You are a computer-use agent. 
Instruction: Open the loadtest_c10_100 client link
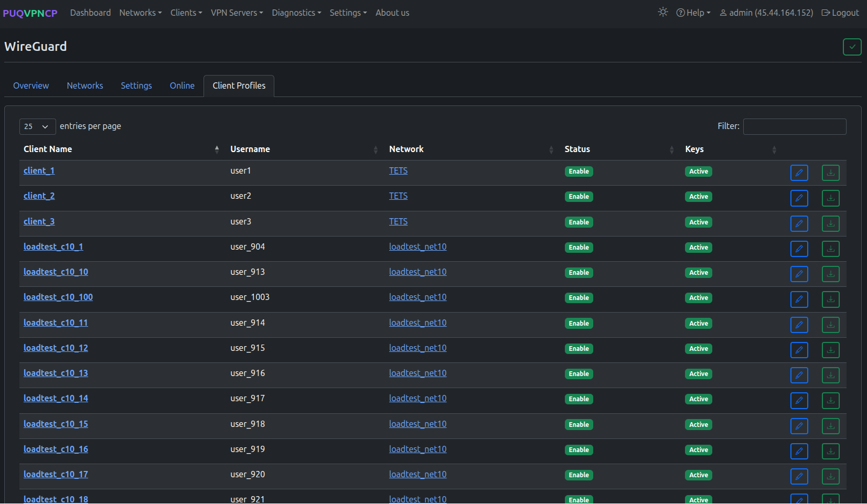tap(58, 297)
